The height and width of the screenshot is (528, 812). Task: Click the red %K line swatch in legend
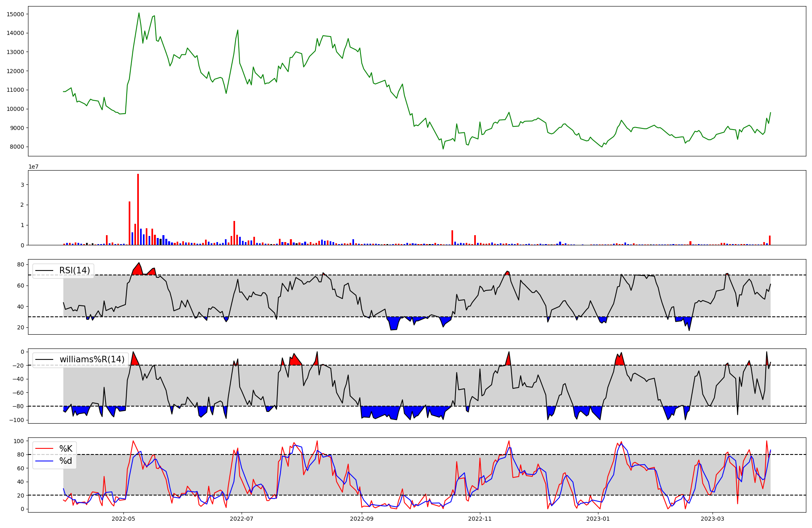point(44,449)
